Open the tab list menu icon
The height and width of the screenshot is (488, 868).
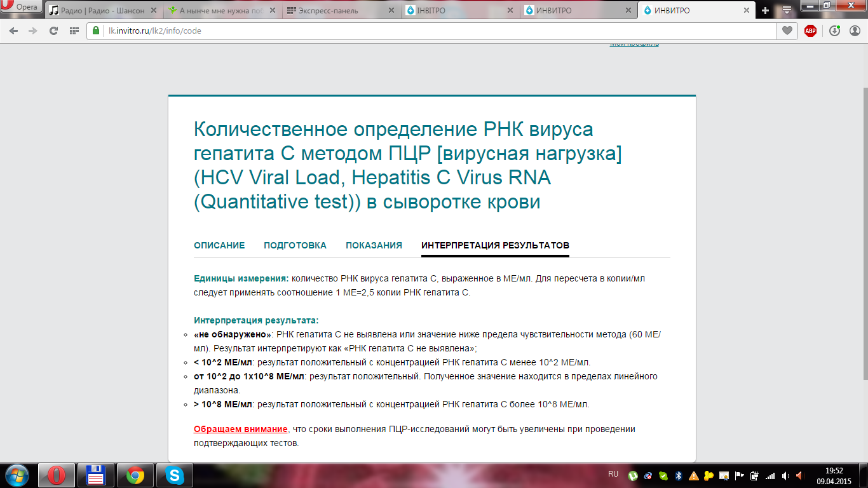[x=787, y=11]
